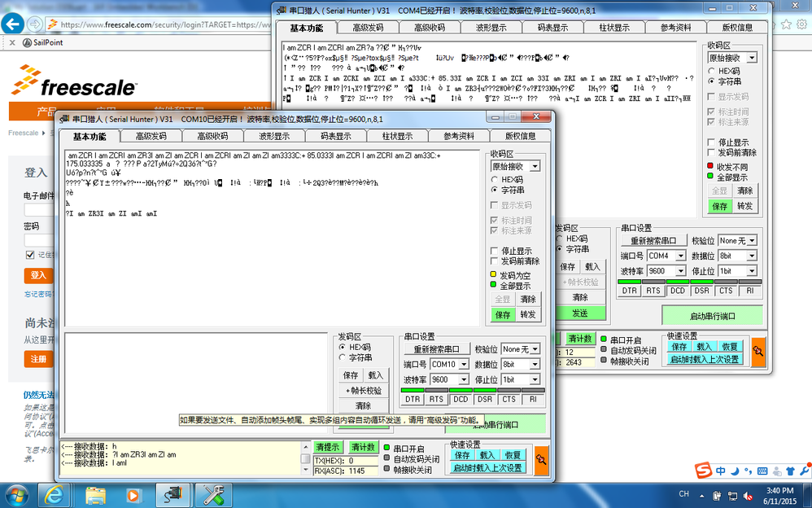Show hidden tray icons arrow

(x=701, y=496)
